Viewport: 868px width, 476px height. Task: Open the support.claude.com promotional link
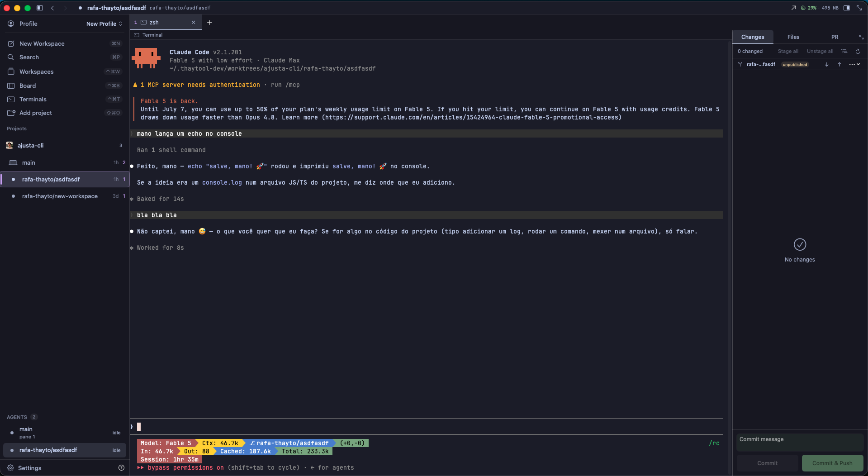(471, 117)
